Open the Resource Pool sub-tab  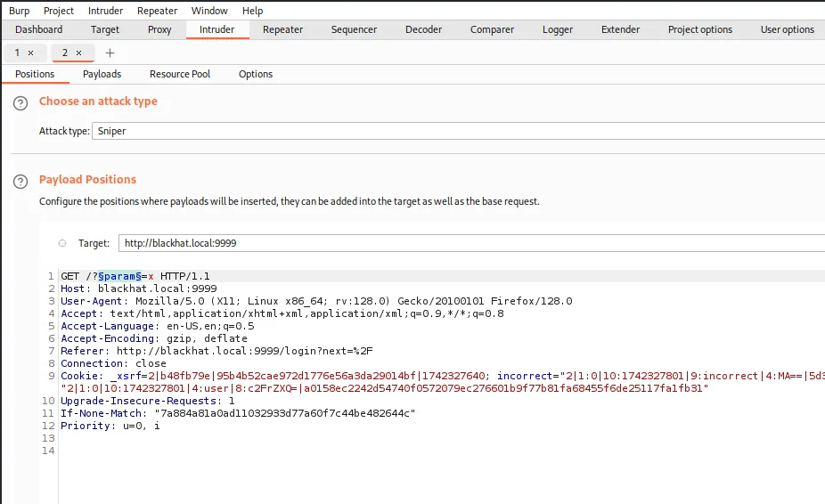[x=179, y=74]
